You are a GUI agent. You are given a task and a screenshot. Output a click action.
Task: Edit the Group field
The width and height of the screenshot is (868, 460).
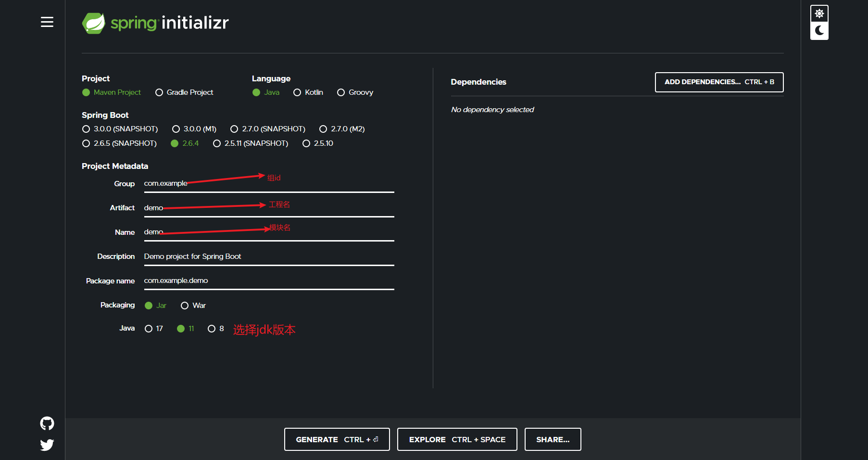tap(269, 184)
